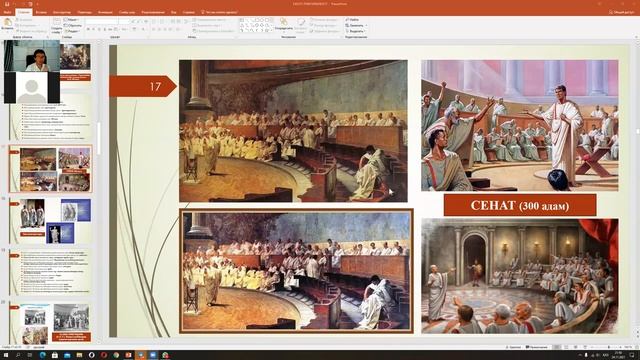The height and width of the screenshot is (360, 640).
Task: Switch to the Анимация ribbon tab
Action: (x=105, y=12)
